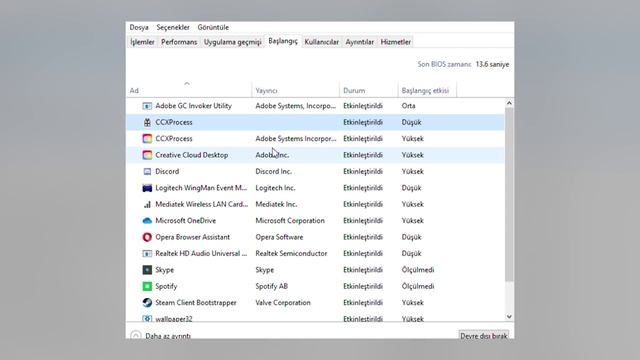Click the 13.6 saniye BIOS time value

[x=492, y=64]
